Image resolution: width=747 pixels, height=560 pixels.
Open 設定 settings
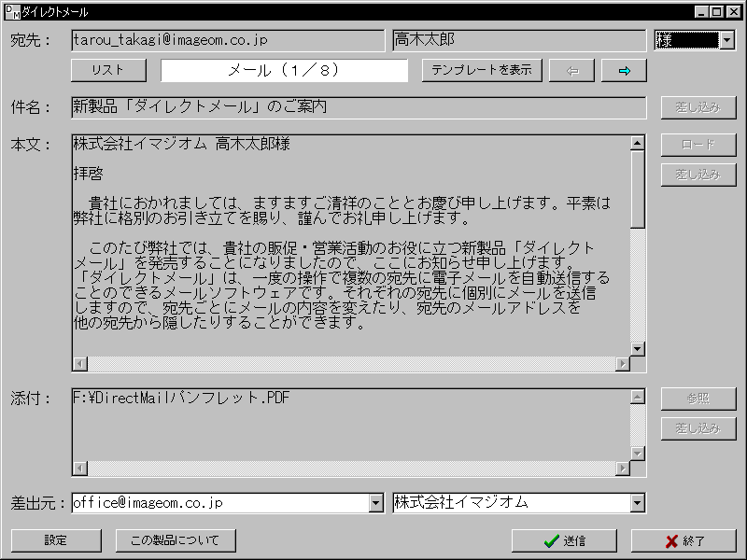coord(56,540)
